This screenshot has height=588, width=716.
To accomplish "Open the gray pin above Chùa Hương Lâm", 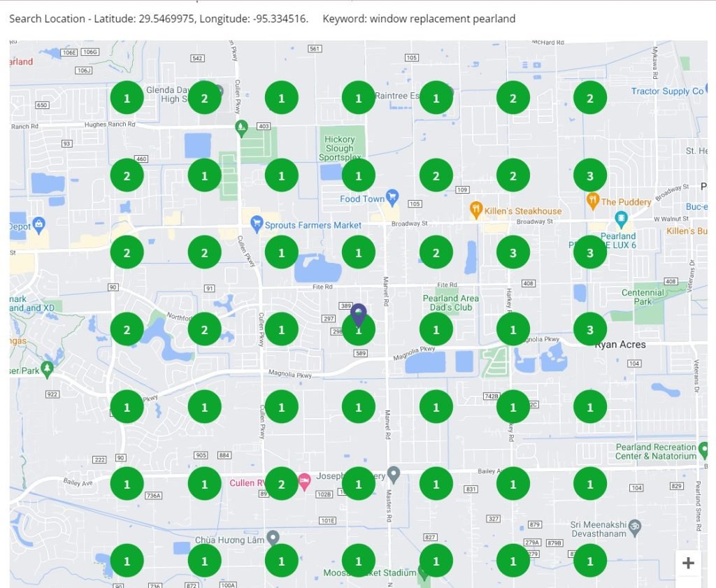I will click(273, 537).
